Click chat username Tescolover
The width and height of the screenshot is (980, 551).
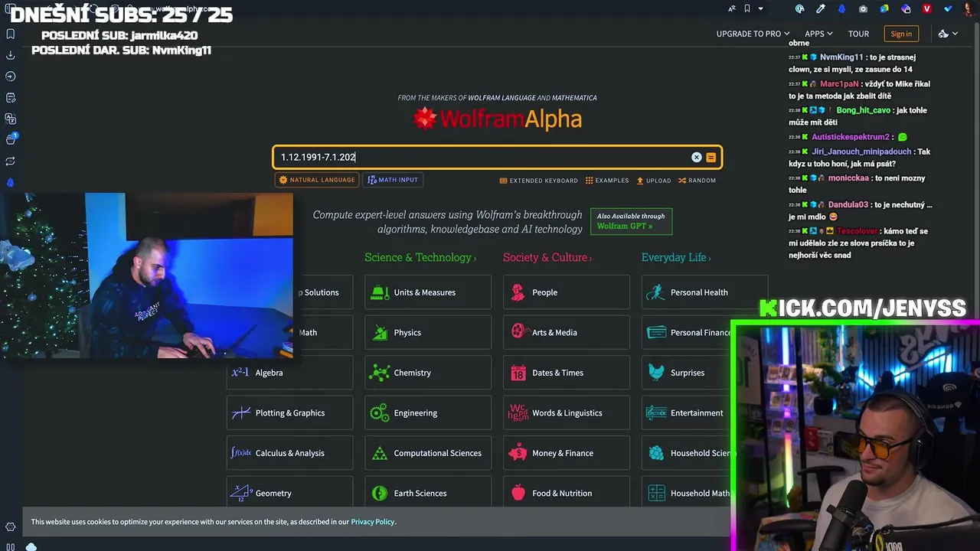coord(857,231)
